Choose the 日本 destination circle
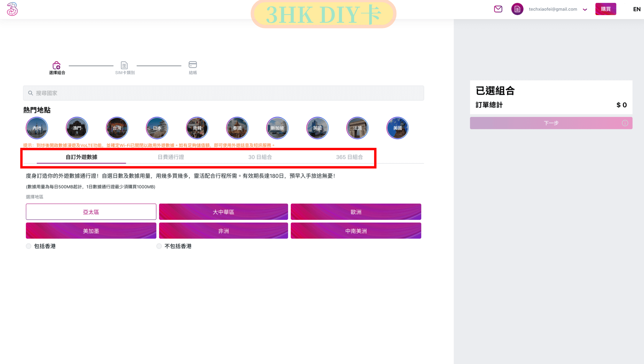Image resolution: width=644 pixels, height=364 pixels. coord(157,128)
